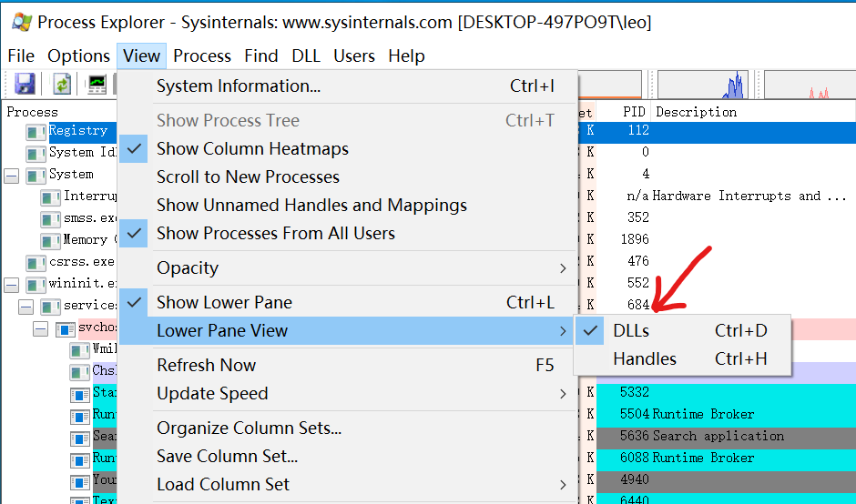The height and width of the screenshot is (504, 856).
Task: Click the Chs process icon
Action: (x=80, y=372)
